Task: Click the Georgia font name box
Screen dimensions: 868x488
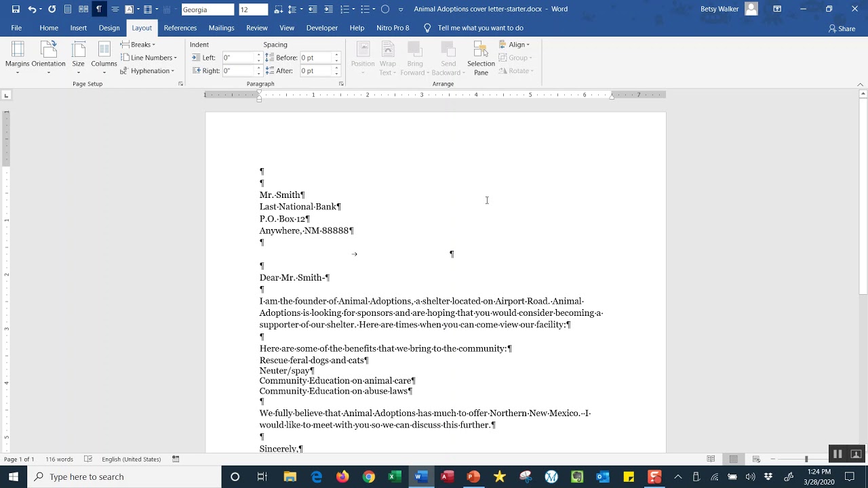Action: pyautogui.click(x=208, y=9)
